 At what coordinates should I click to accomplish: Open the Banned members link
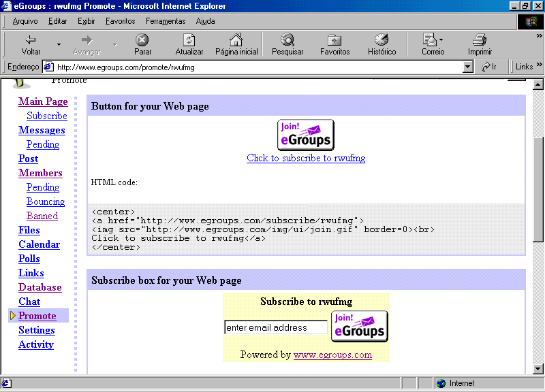pyautogui.click(x=42, y=216)
